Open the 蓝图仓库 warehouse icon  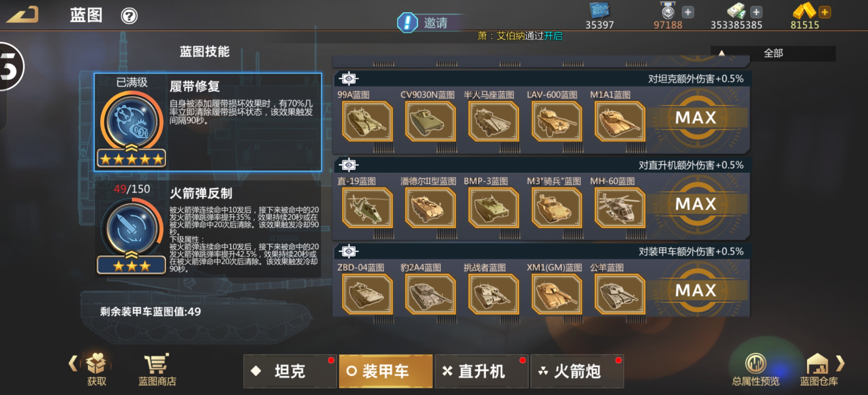(x=818, y=369)
